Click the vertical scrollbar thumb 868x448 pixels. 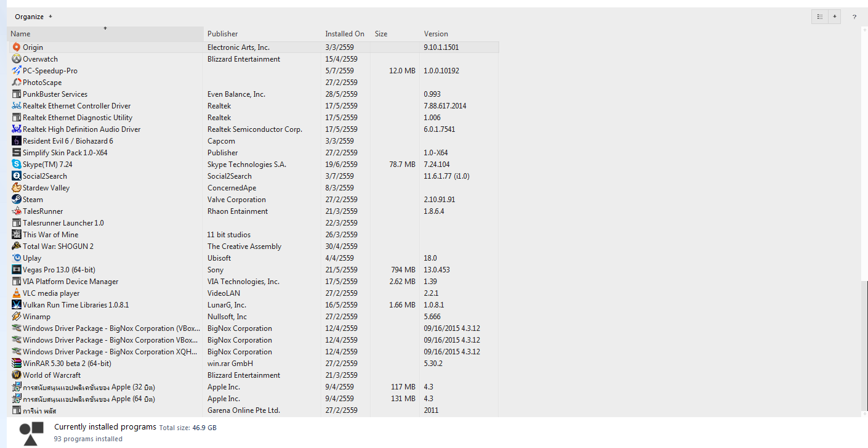[864, 347]
